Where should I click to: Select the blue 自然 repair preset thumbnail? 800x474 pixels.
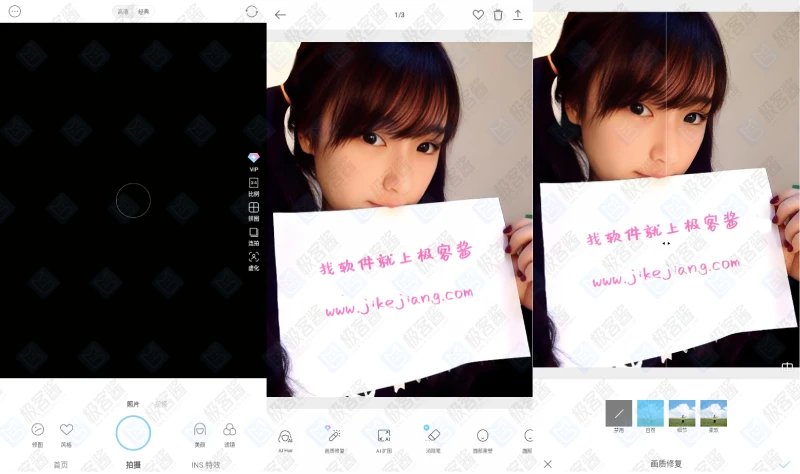tap(651, 413)
